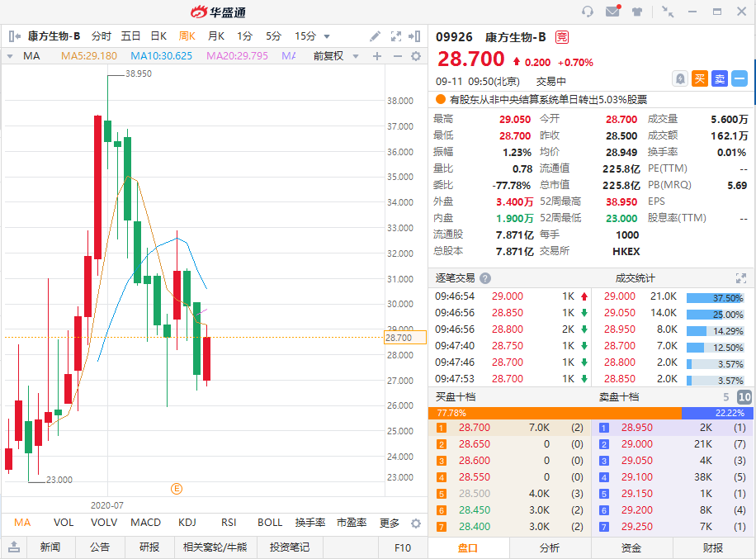Open 研报 research reports tab
756x559 pixels.
tap(149, 547)
